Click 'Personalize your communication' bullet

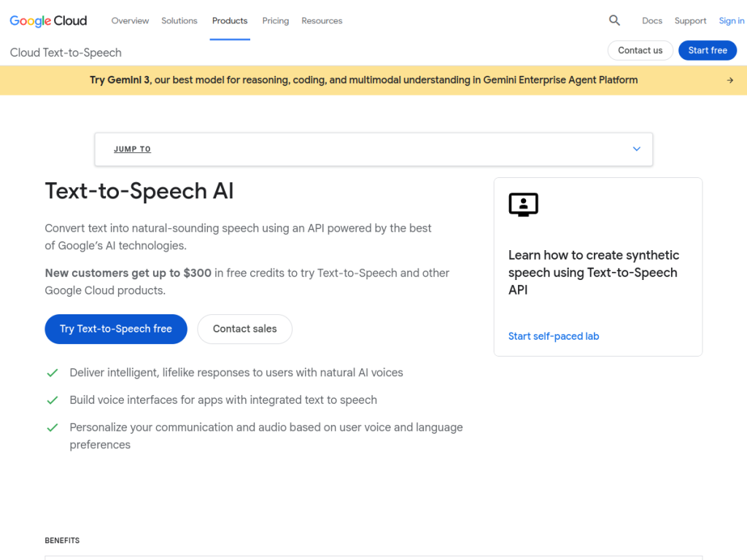tap(266, 436)
